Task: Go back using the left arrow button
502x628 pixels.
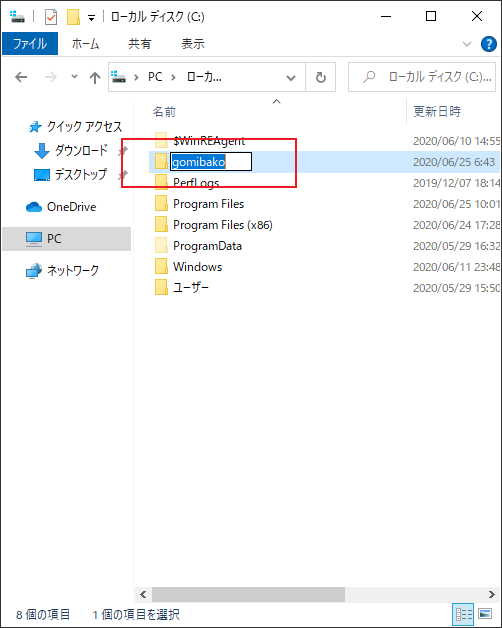Action: 21,77
